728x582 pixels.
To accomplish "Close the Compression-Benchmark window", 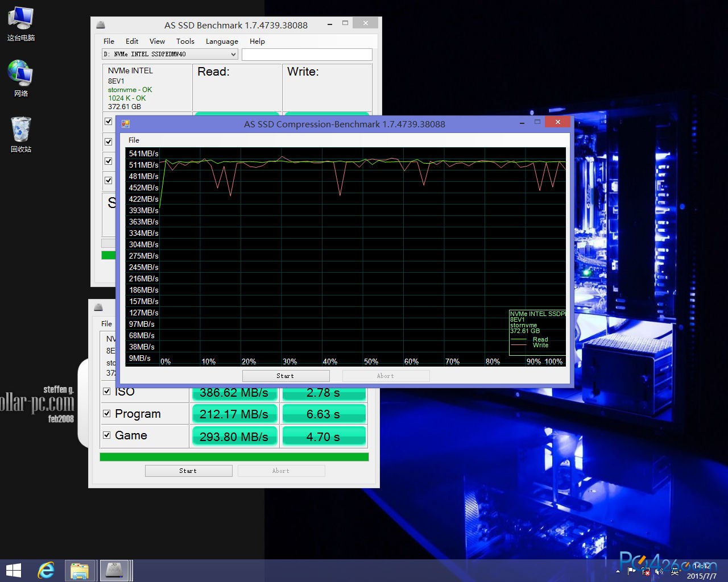I will (557, 122).
